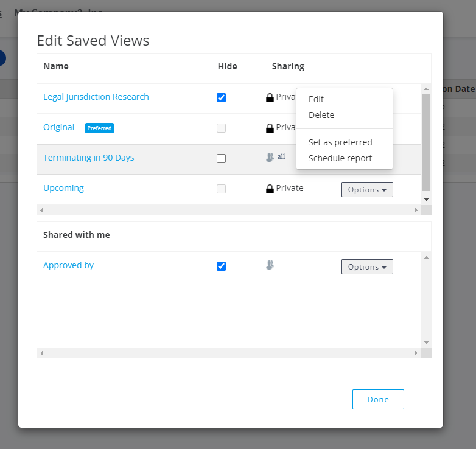Click the Hide column header

228,66
